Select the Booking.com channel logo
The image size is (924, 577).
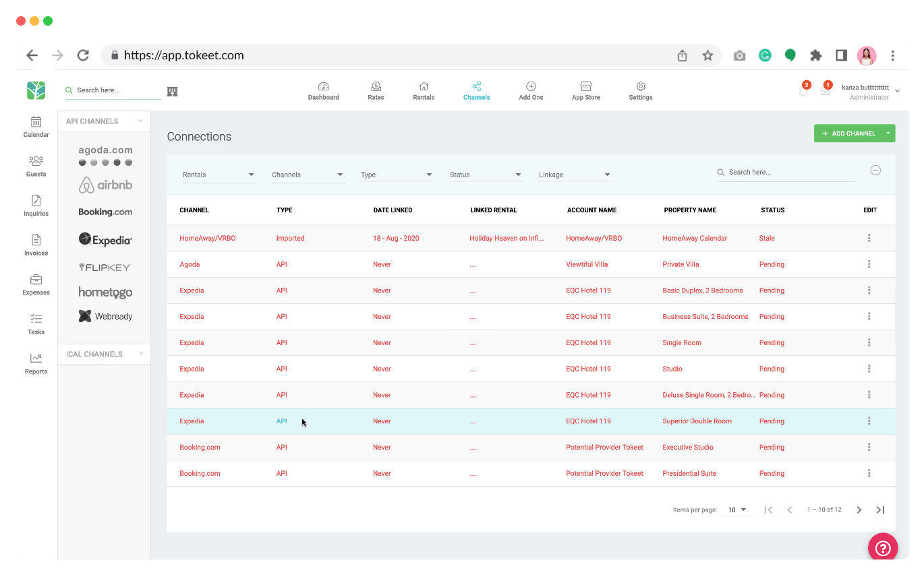(x=105, y=212)
